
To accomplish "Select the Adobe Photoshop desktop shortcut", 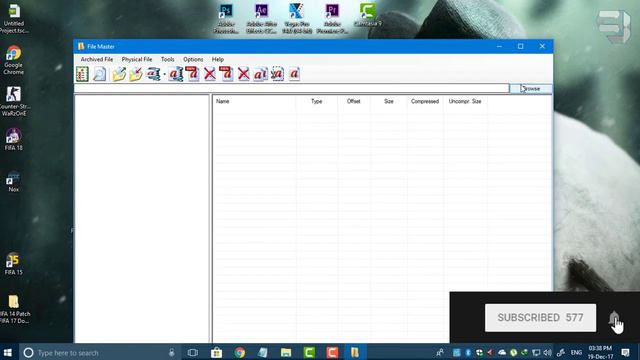I will pyautogui.click(x=226, y=19).
